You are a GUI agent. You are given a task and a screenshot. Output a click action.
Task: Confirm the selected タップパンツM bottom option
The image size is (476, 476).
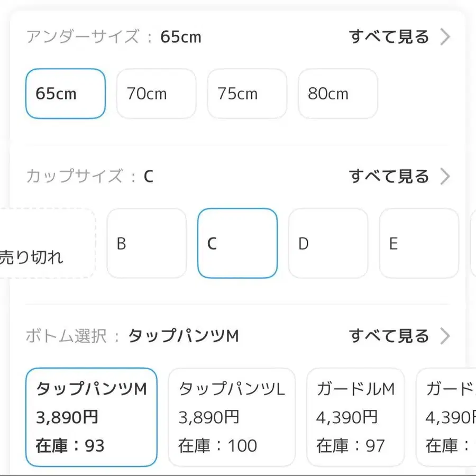(91, 417)
